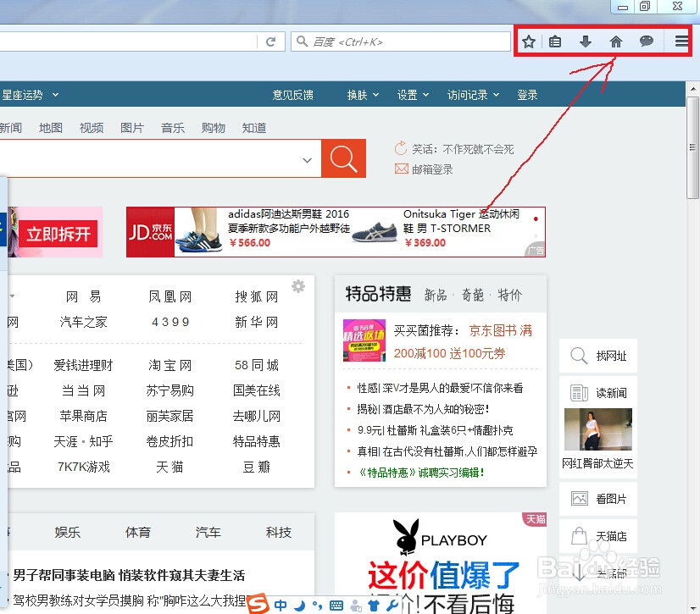This screenshot has height=614, width=700.
Task: Click the Sogou user account icon
Action: (356, 606)
